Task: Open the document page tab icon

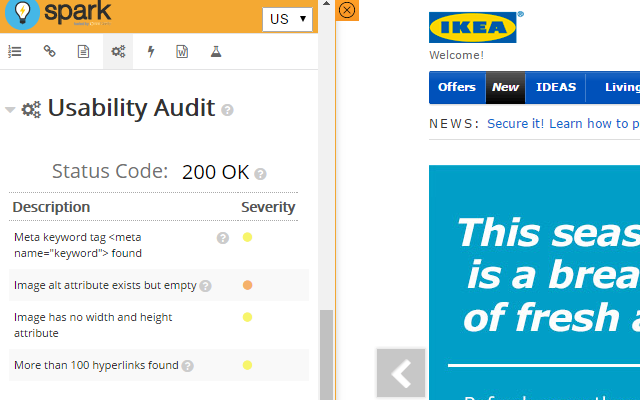Action: tap(84, 52)
